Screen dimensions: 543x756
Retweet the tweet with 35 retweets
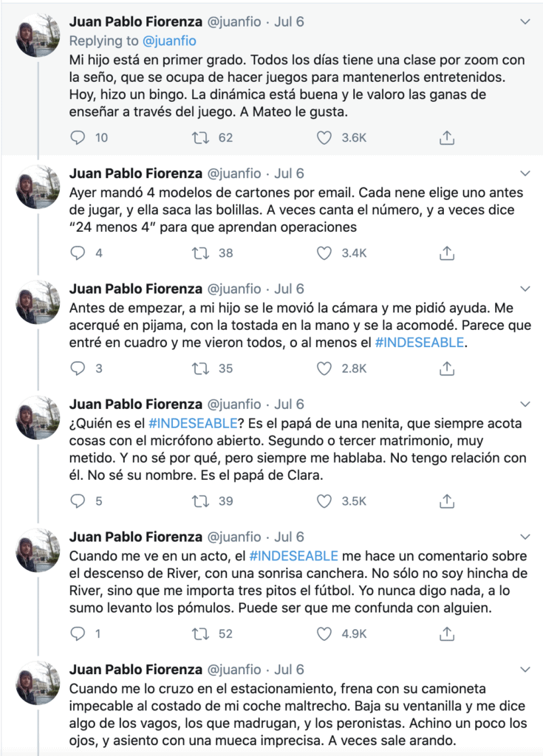200,368
